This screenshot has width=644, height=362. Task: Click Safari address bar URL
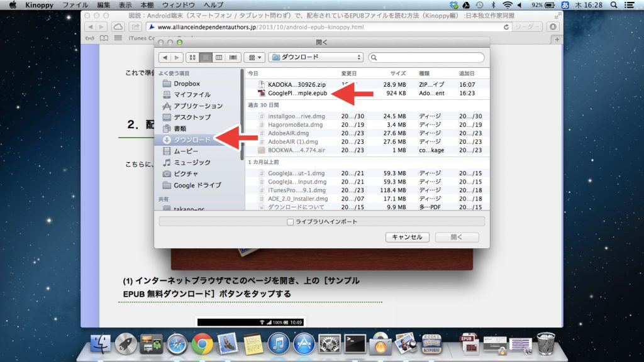260,27
